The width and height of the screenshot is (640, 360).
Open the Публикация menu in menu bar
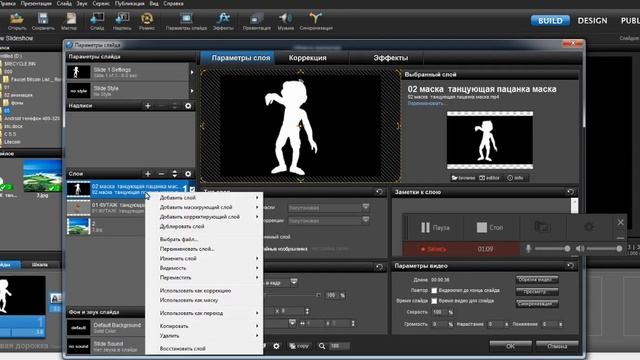tap(129, 3)
